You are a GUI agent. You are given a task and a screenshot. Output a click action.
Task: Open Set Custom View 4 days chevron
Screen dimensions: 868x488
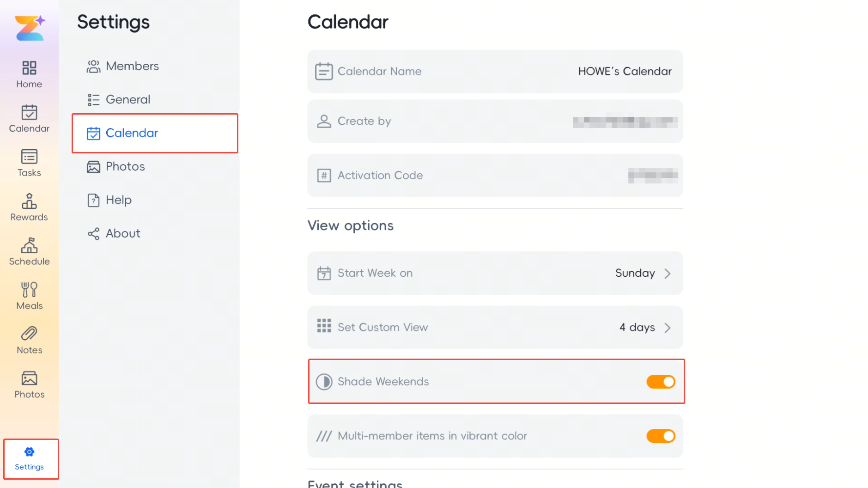point(668,328)
